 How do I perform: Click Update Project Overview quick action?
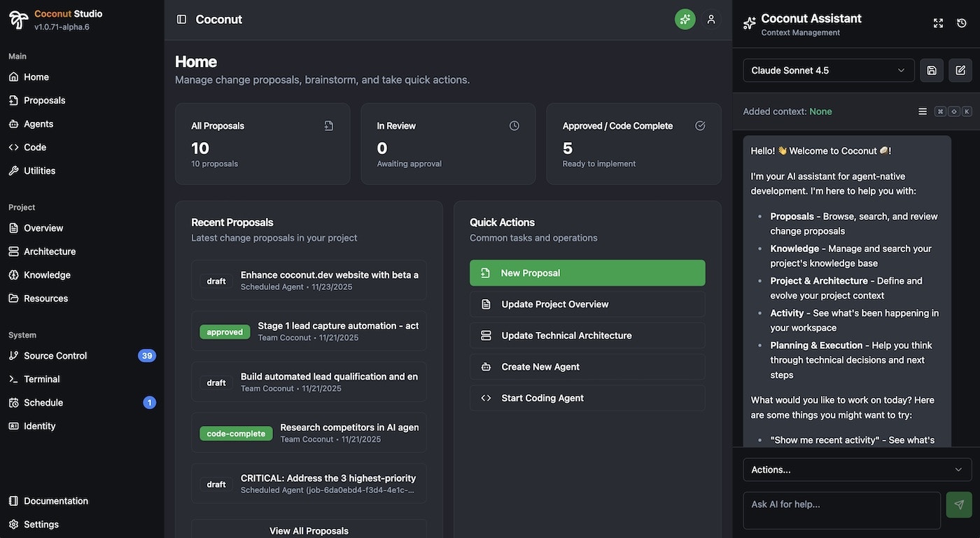coord(587,304)
